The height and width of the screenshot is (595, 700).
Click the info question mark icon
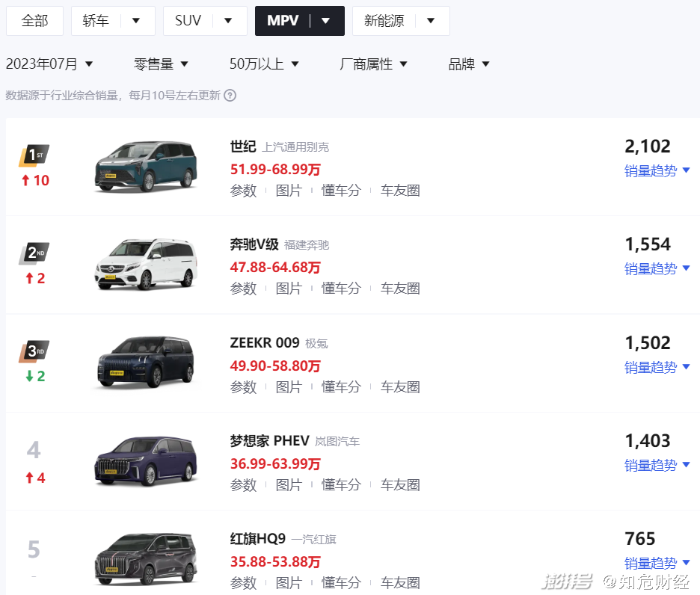(230, 96)
